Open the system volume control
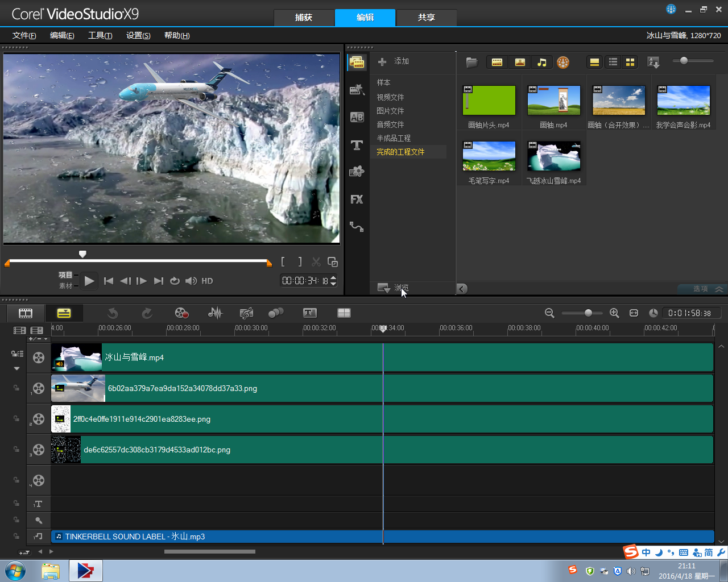Image resolution: width=728 pixels, height=582 pixels. point(631,571)
